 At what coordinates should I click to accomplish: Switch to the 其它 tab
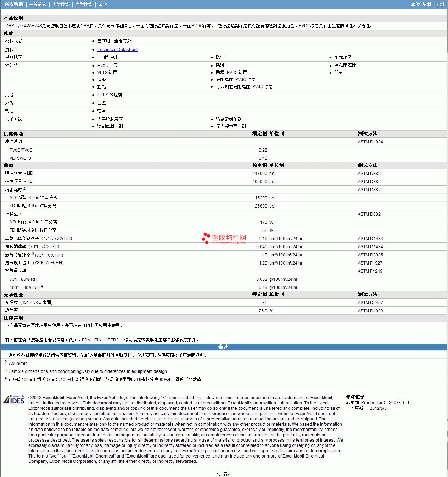pos(103,5)
